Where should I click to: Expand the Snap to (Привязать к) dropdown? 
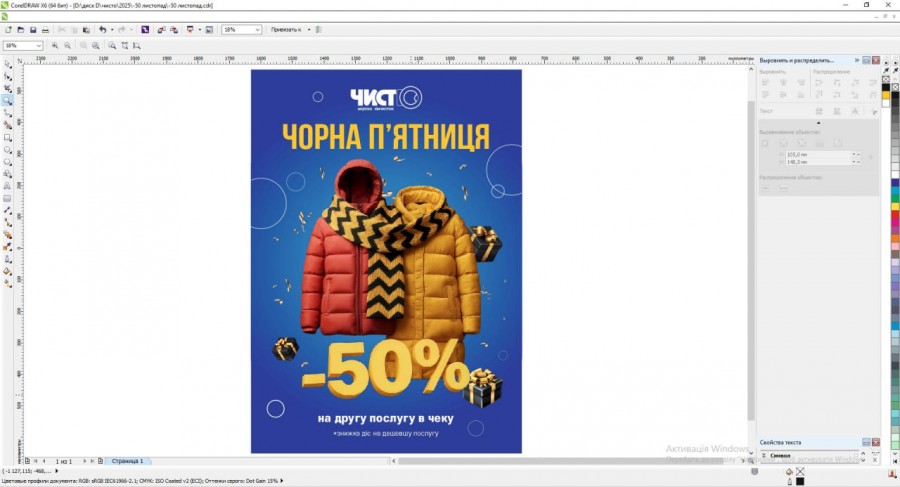[x=309, y=30]
